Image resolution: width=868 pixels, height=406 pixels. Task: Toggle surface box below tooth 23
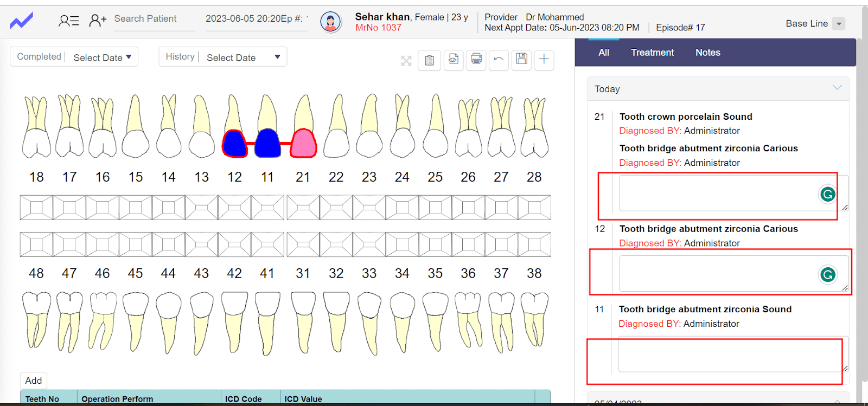click(369, 208)
